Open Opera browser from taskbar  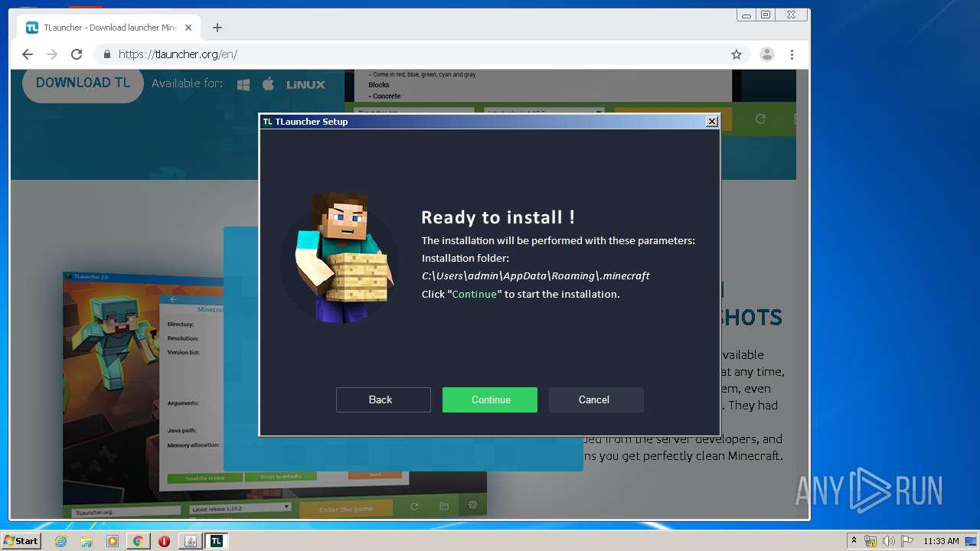pyautogui.click(x=164, y=541)
